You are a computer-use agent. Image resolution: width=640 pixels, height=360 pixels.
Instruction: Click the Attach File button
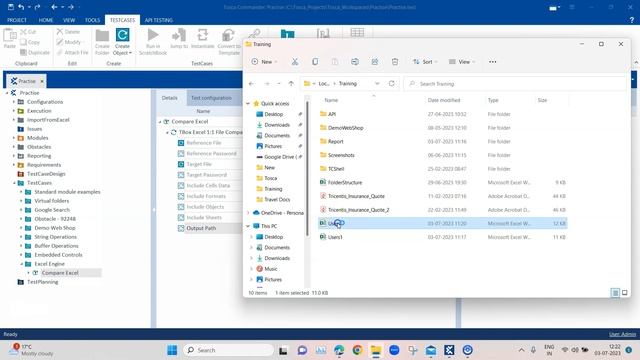coord(72,52)
